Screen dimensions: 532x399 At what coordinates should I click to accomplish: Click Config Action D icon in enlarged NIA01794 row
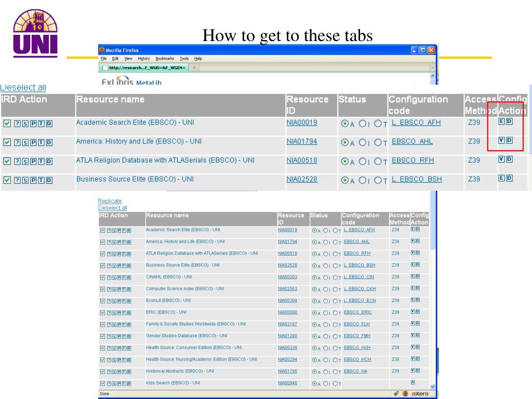509,140
